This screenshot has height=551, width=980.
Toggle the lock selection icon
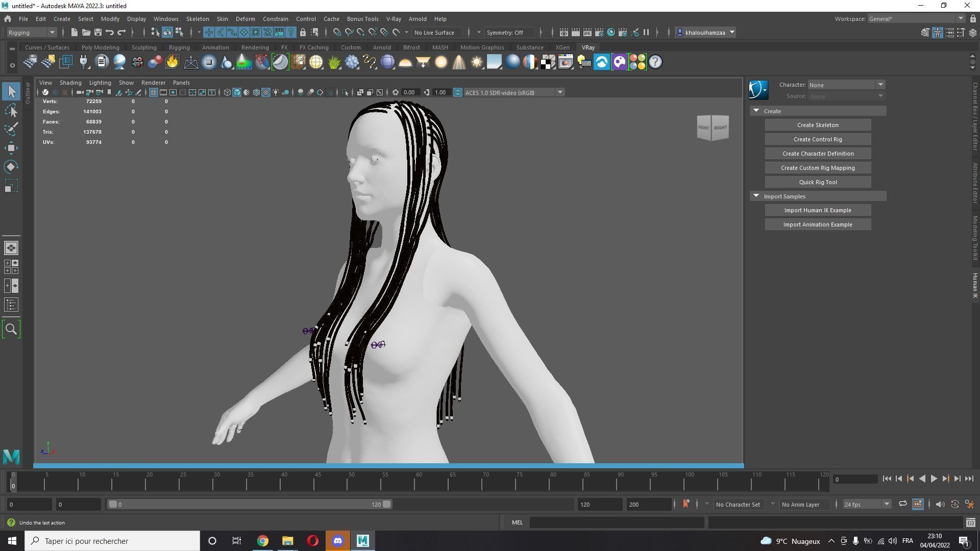tap(303, 32)
